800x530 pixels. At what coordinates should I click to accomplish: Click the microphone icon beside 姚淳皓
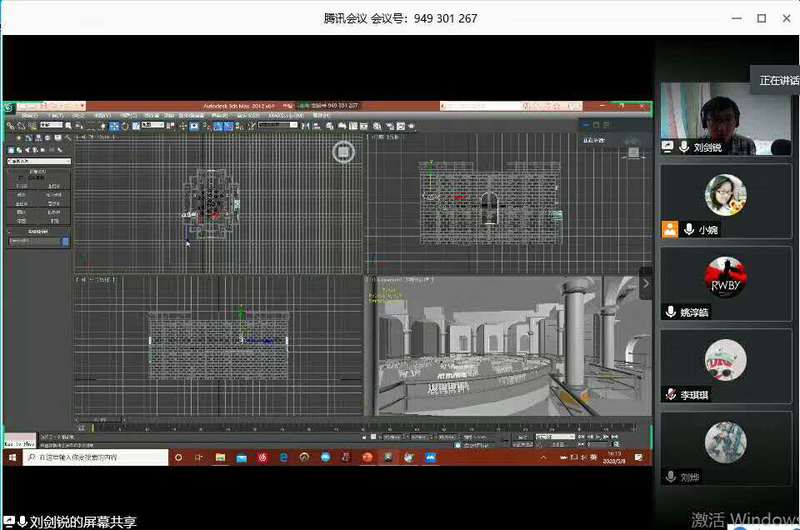[671, 312]
